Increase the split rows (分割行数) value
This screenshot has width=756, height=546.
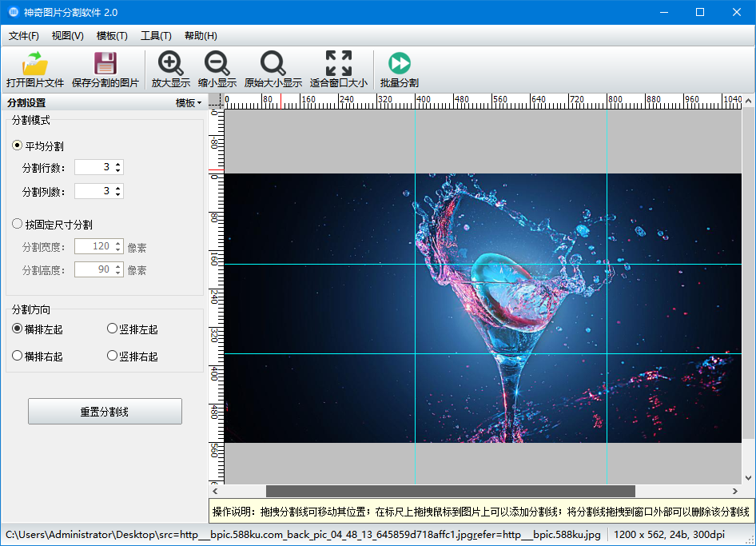(118, 164)
